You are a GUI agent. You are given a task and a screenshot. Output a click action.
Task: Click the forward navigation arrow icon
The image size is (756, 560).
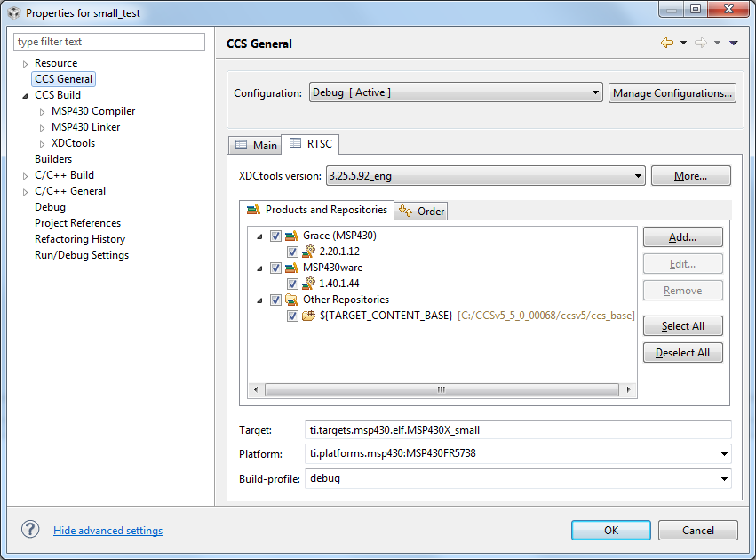point(700,43)
